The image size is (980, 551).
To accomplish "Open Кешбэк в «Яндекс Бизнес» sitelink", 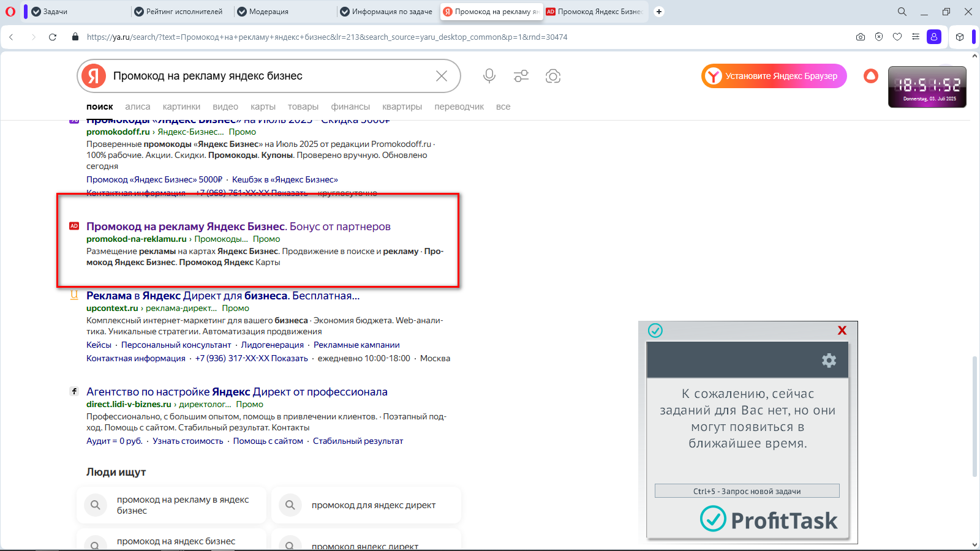I will click(285, 179).
